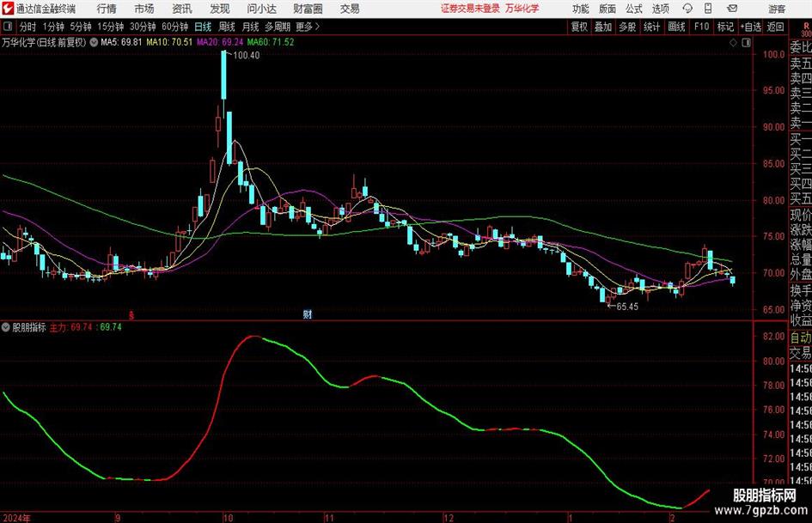Click the 多股 multi-stock button

tap(627, 27)
